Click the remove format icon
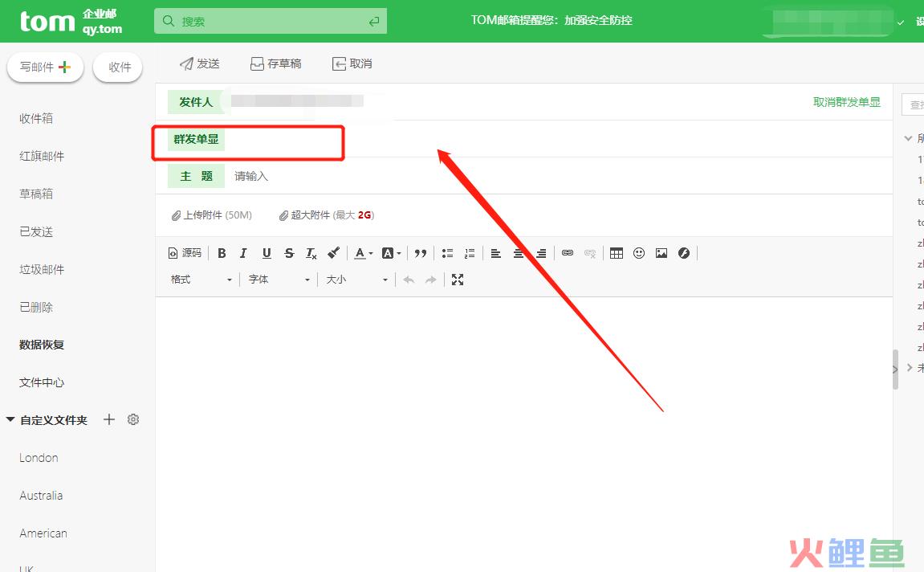Viewport: 924px width, 572px height. click(x=311, y=253)
